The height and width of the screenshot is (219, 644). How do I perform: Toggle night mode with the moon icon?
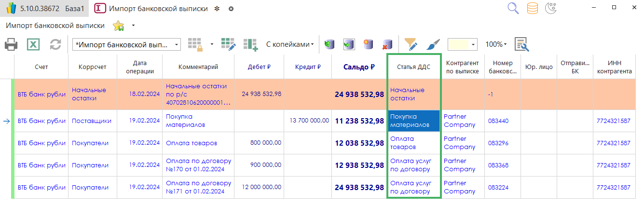click(x=551, y=8)
